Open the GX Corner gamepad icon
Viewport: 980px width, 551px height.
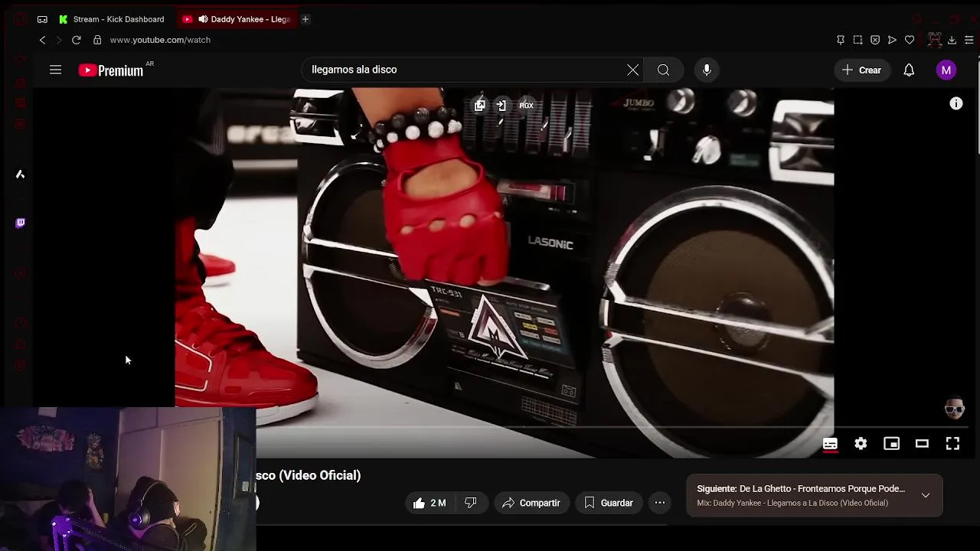click(x=42, y=19)
